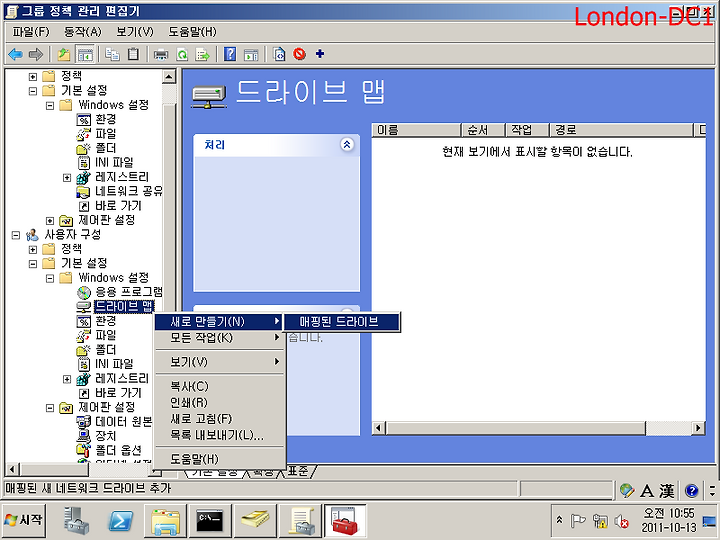Toggle the action pane toolbar icon

251,55
